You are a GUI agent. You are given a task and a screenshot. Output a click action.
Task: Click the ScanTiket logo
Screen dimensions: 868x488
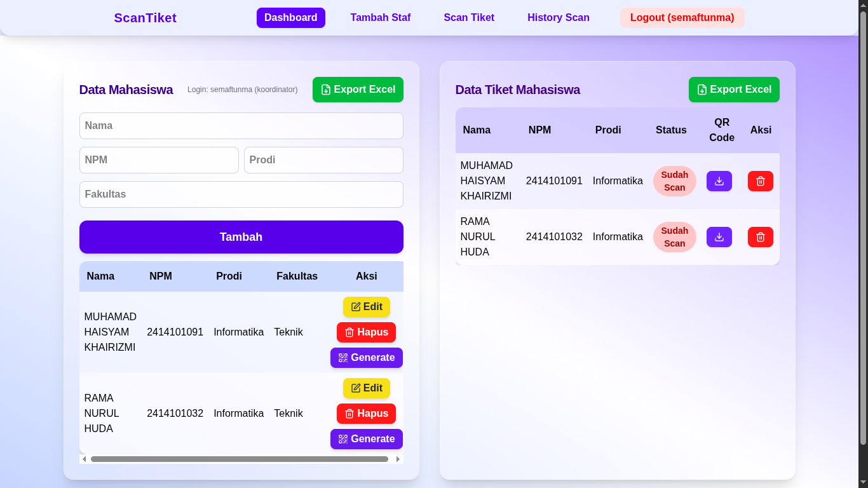[145, 17]
